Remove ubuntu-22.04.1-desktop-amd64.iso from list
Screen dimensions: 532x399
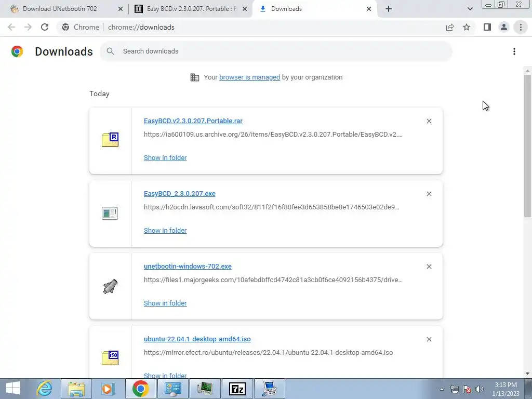click(429, 339)
